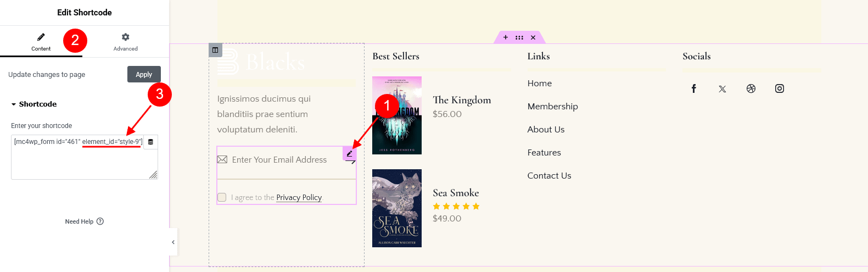Open the Dribbble social icon
The image size is (868, 272).
[x=751, y=88]
